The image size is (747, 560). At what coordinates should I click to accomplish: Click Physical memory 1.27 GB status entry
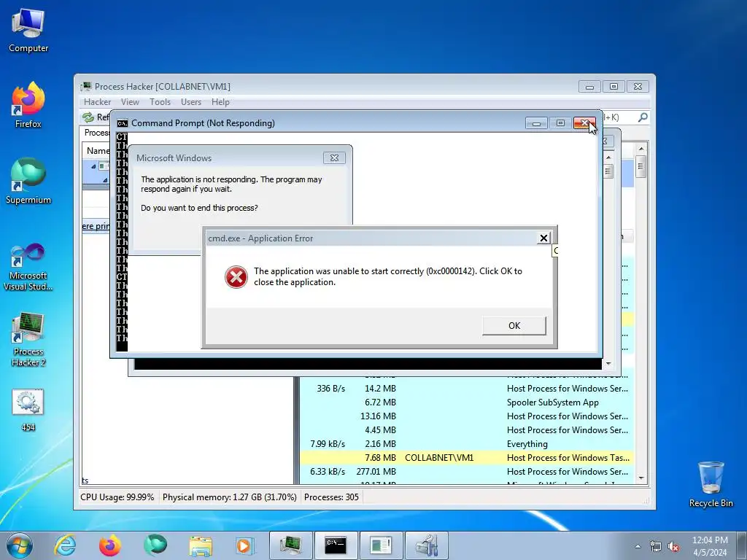[230, 497]
